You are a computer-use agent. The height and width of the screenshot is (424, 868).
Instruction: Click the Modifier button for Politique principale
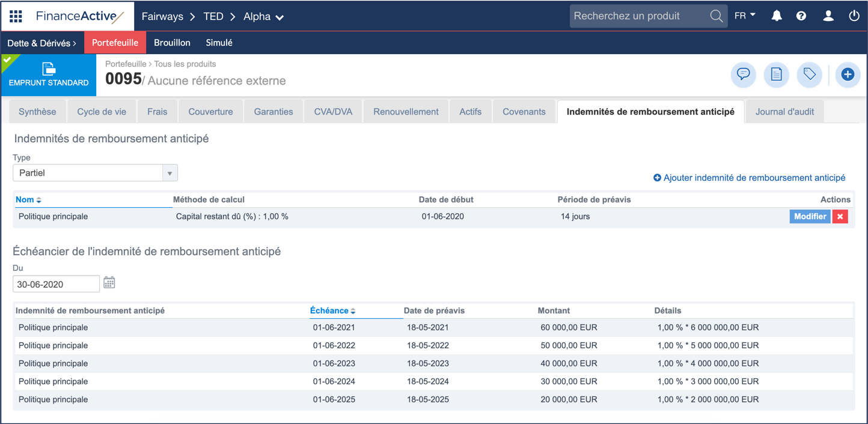(x=810, y=216)
